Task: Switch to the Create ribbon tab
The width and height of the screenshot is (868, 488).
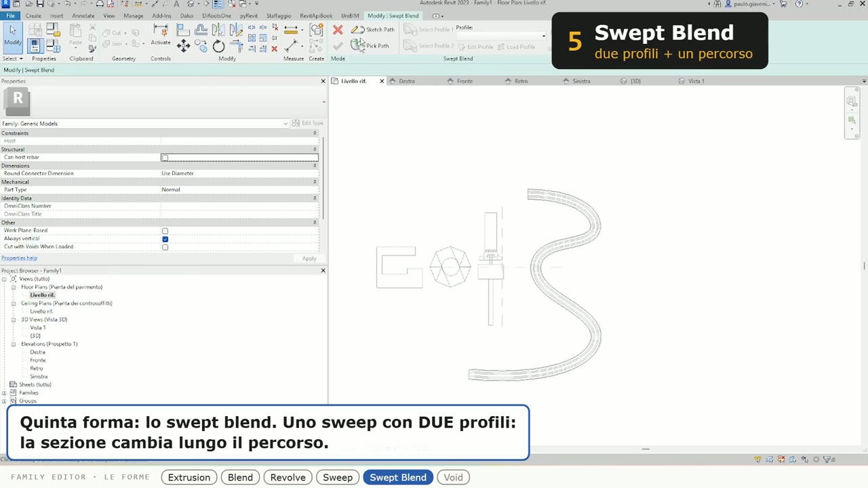Action: point(33,16)
